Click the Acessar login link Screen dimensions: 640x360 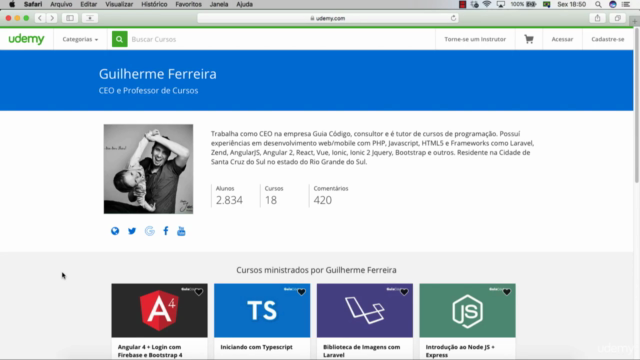562,39
